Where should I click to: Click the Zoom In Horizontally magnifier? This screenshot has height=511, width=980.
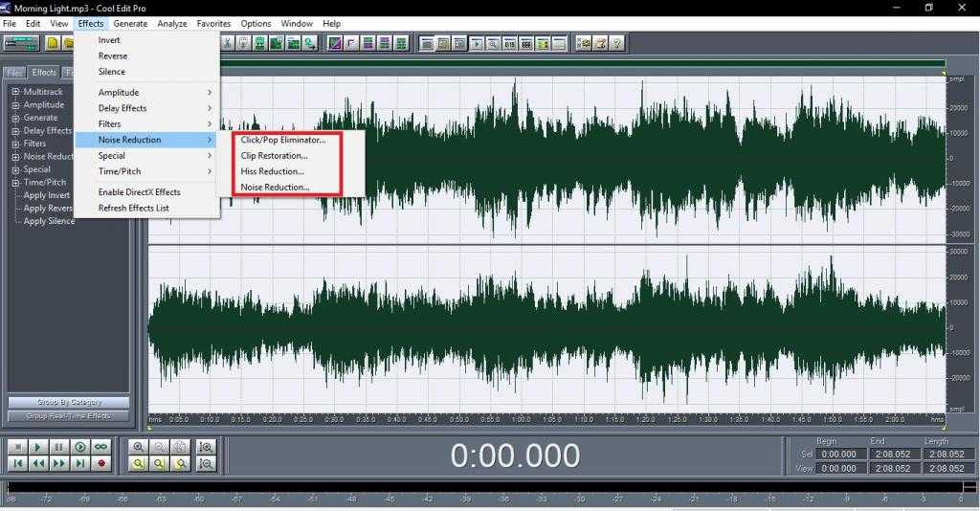pos(139,447)
